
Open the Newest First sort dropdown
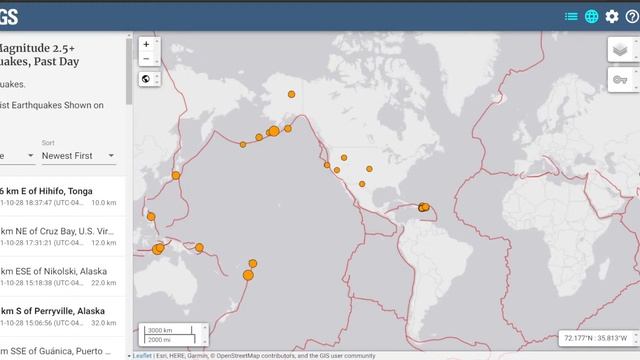tap(78, 156)
